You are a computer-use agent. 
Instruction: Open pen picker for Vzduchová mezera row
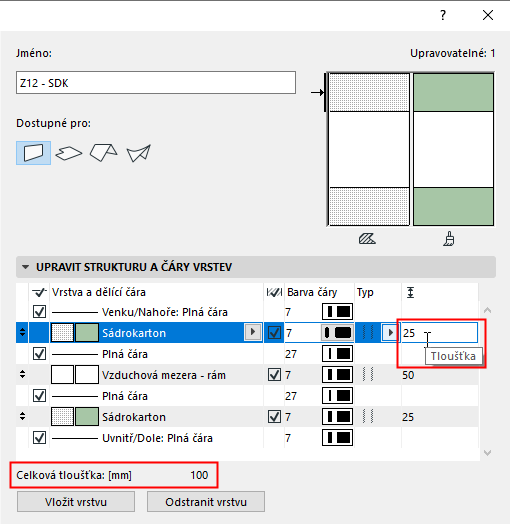click(337, 375)
